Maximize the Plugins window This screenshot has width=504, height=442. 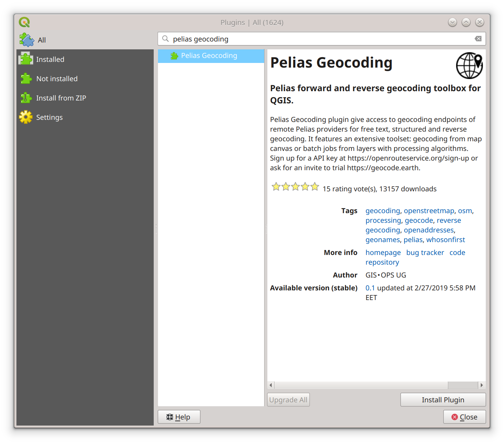(466, 22)
